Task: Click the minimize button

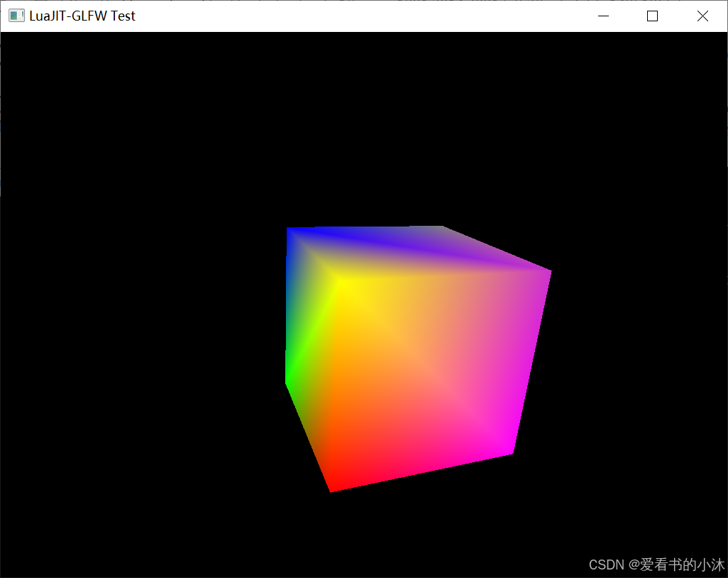Action: 602,16
